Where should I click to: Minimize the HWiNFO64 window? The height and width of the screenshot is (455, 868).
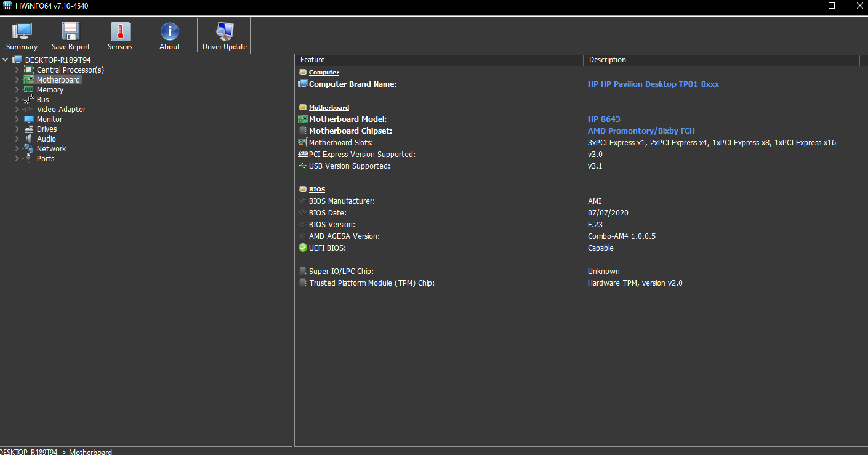click(x=805, y=6)
